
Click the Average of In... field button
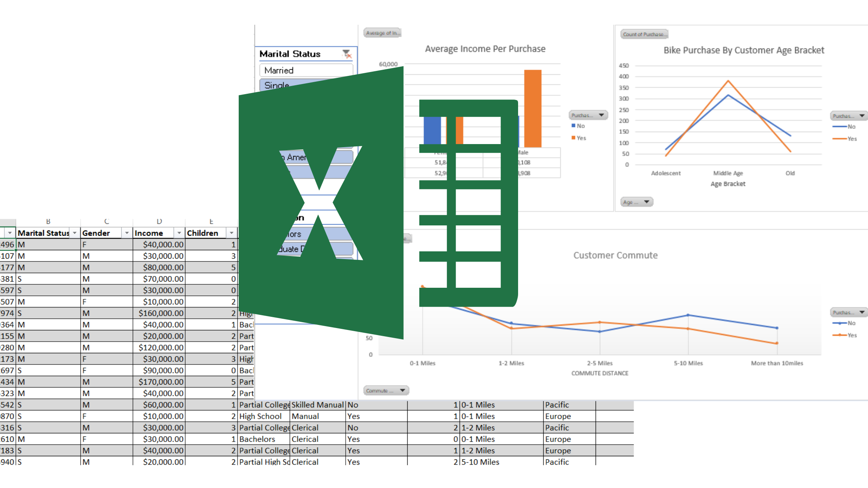point(382,33)
